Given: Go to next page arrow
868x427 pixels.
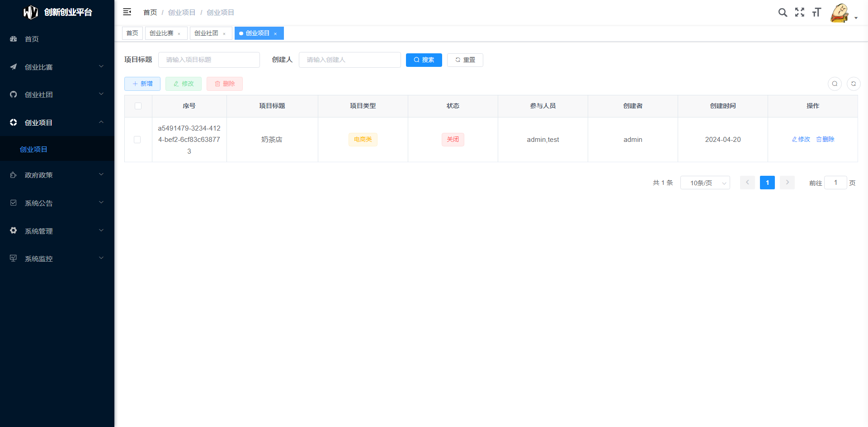Looking at the screenshot, I should tap(787, 183).
